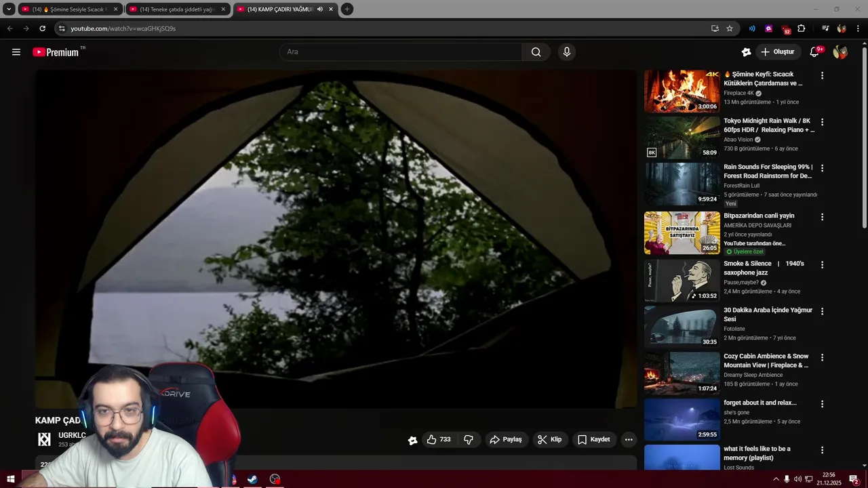The image size is (868, 488).
Task: Click the Chrome address bar URL
Action: click(x=123, y=28)
